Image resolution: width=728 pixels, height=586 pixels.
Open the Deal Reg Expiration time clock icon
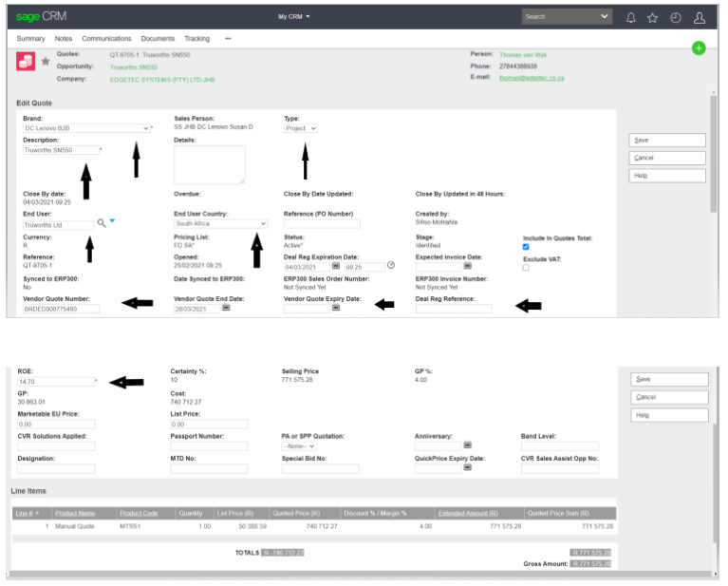click(x=391, y=265)
